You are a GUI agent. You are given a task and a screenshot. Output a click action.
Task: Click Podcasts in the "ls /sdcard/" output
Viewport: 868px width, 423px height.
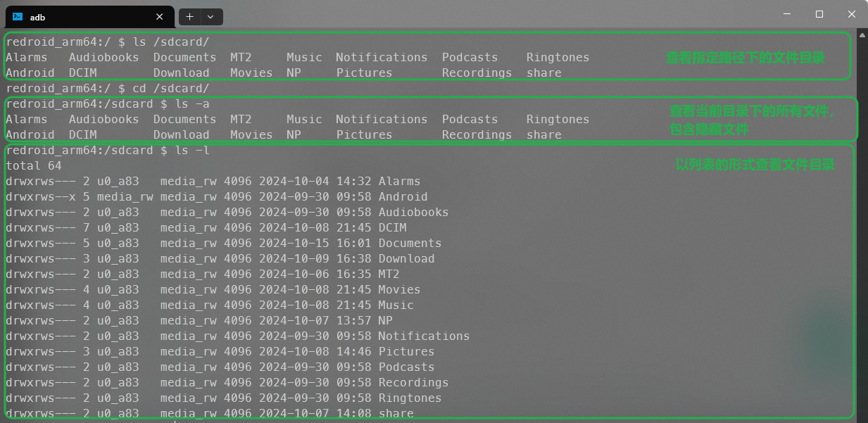[x=470, y=57]
